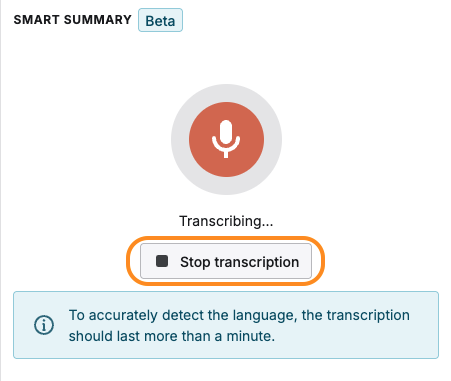Click the word "transcription" on the button
Screen dimensions: 451x381
point(257,262)
